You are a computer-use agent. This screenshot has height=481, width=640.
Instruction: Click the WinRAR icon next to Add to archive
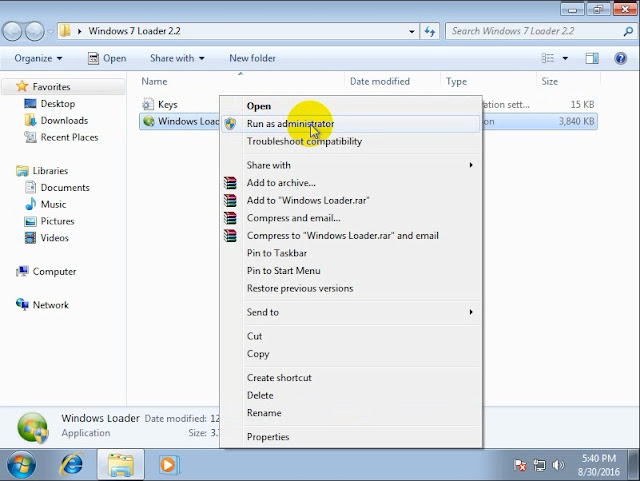[230, 183]
